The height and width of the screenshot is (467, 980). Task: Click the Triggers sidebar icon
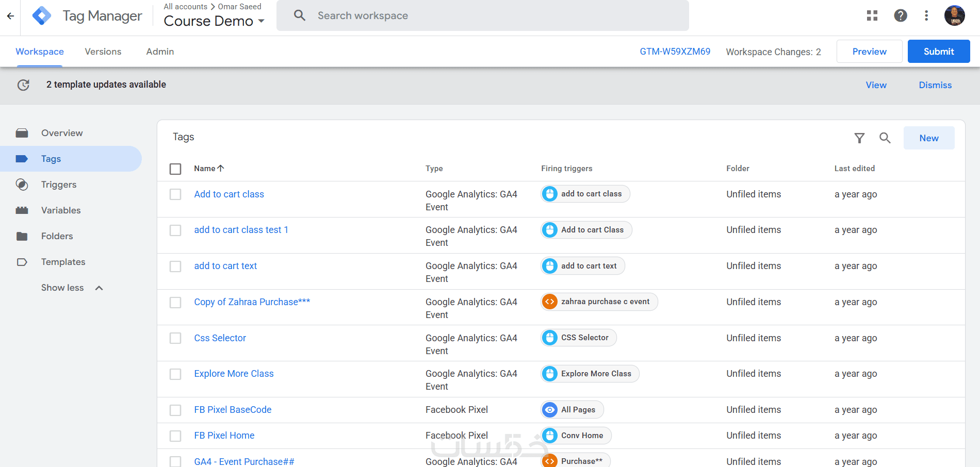22,185
